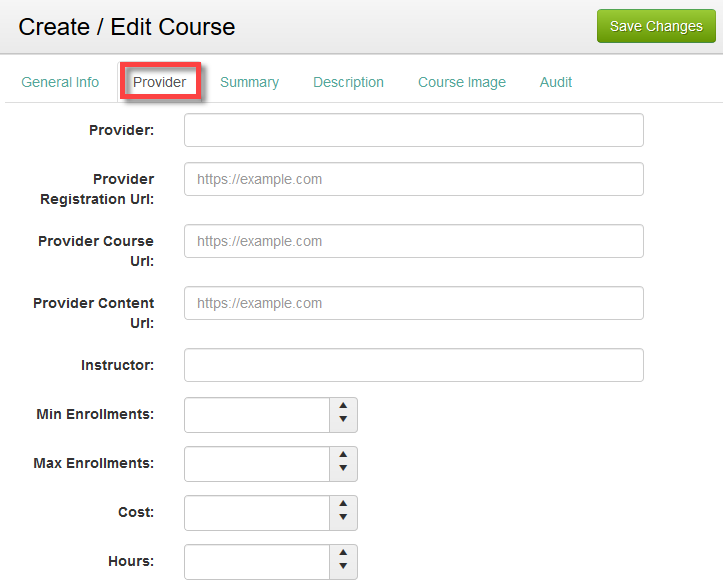Click the 'Max Enrollments:' label

click(x=94, y=463)
